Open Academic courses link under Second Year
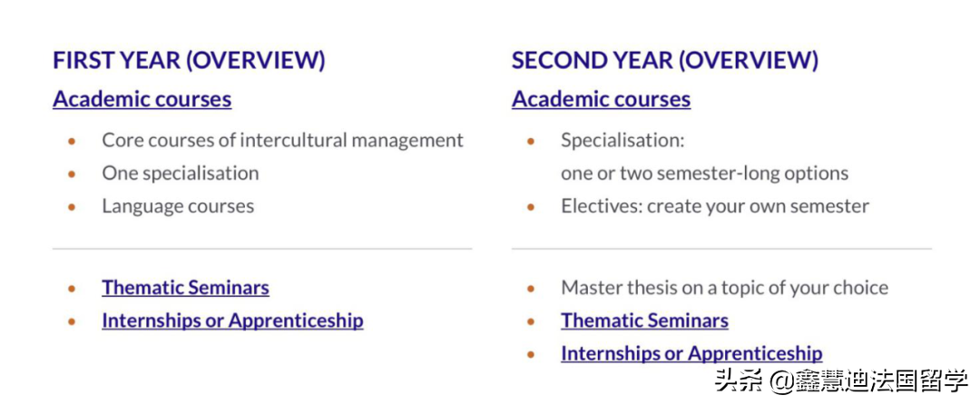Screen dimensions: 980x405 [x=601, y=99]
